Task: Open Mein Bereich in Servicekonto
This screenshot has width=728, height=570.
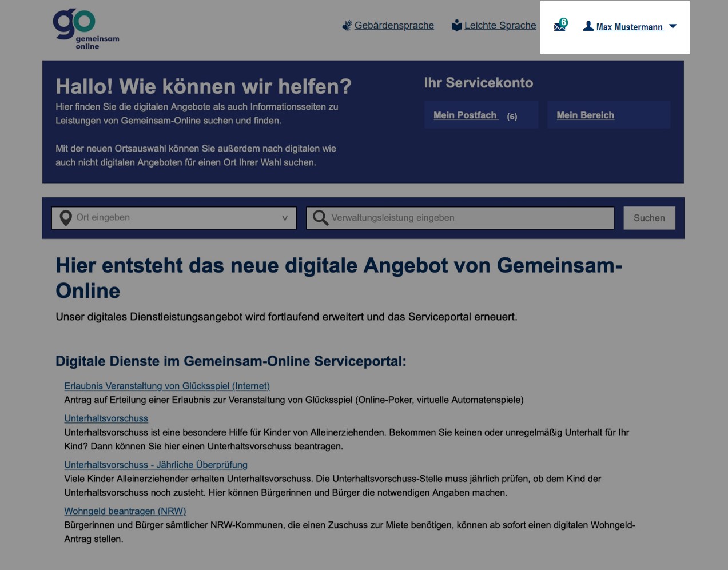Action: click(x=586, y=115)
